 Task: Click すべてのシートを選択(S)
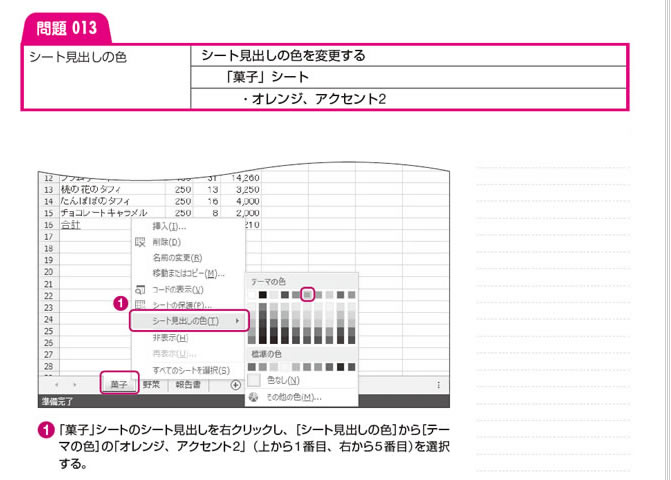coord(191,370)
